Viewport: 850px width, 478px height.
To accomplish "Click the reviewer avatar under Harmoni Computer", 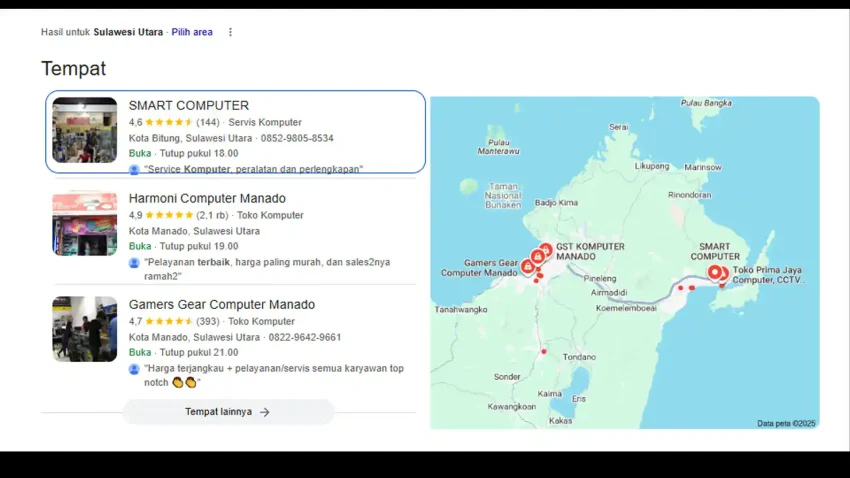I will tap(134, 263).
